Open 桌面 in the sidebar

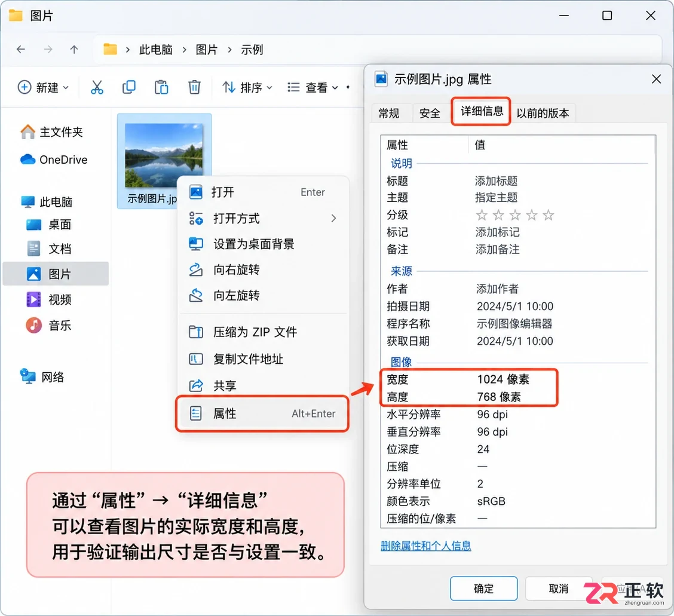(x=48, y=225)
